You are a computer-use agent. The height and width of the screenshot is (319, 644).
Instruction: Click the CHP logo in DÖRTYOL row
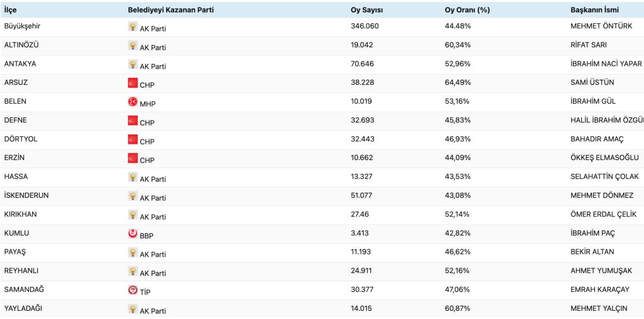[x=133, y=139]
